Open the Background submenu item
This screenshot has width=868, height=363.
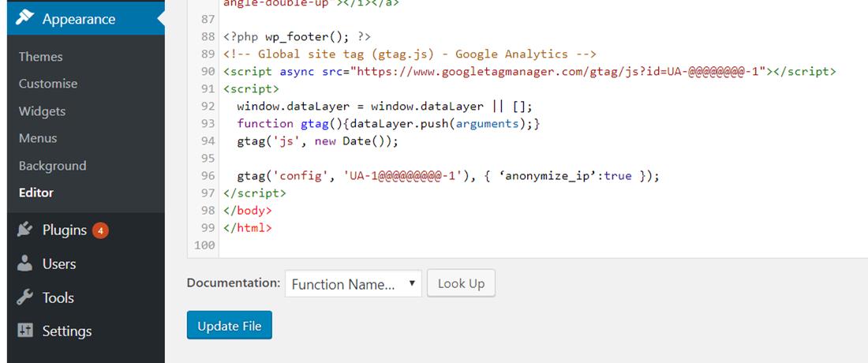point(53,166)
